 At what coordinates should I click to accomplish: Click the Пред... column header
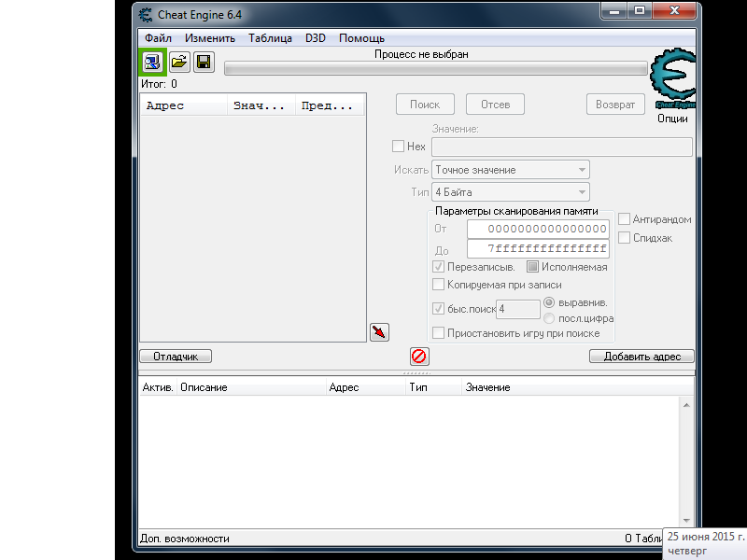330,105
